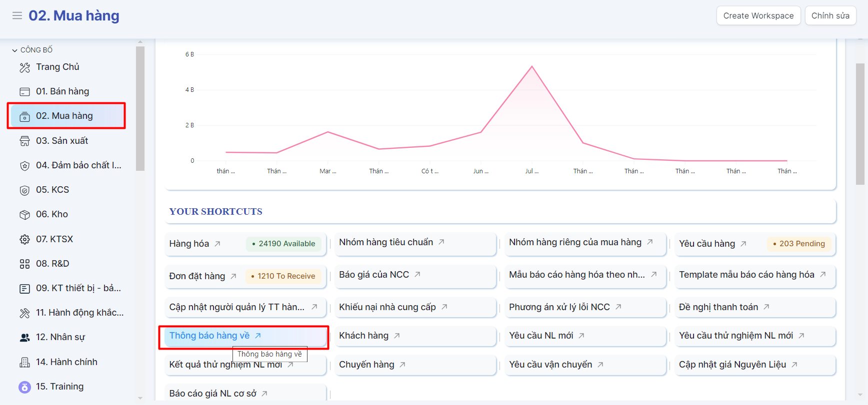
Task: Click the 03. Sản xuất shop icon
Action: tap(24, 141)
